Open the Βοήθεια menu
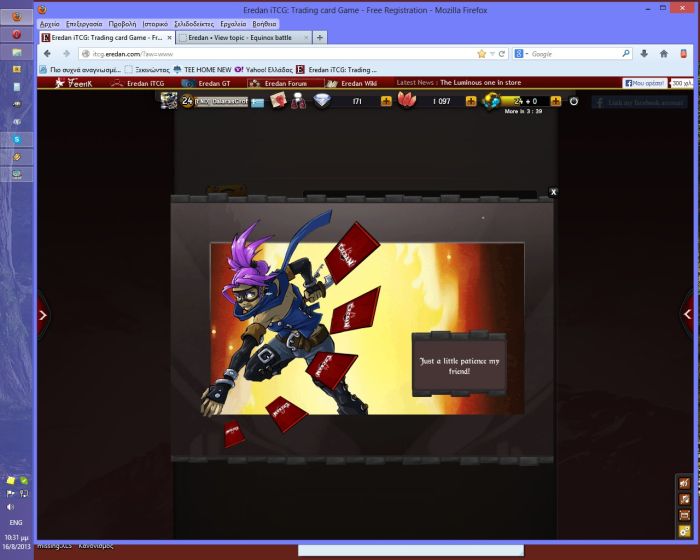700x560 pixels. pyautogui.click(x=264, y=24)
